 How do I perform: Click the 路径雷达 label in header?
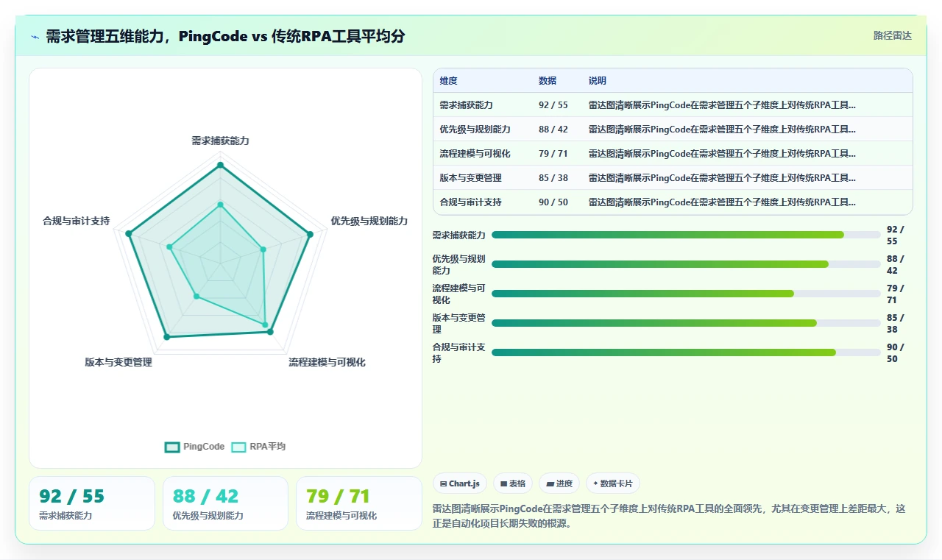892,35
